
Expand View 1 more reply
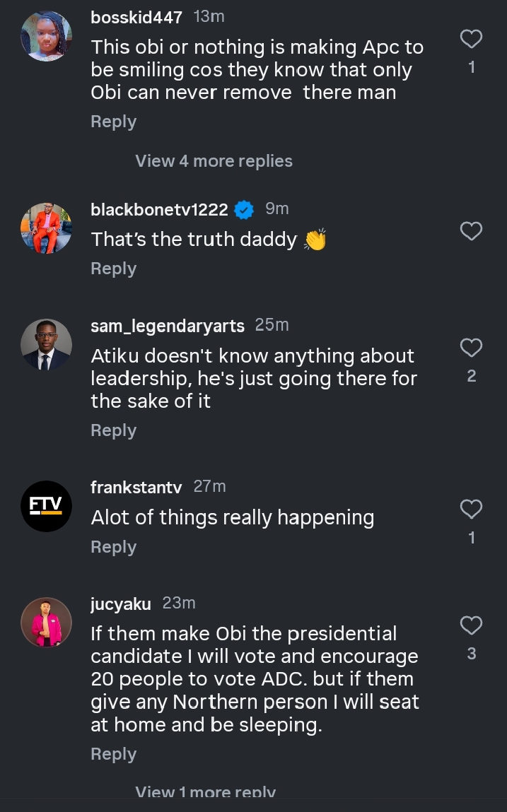tap(205, 793)
